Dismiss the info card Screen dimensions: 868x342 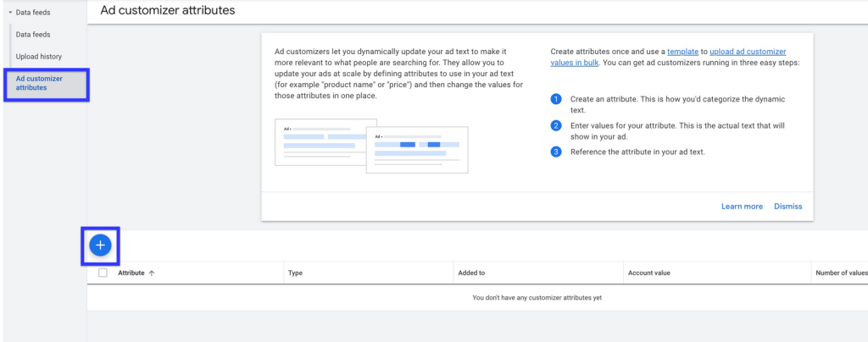(x=787, y=206)
